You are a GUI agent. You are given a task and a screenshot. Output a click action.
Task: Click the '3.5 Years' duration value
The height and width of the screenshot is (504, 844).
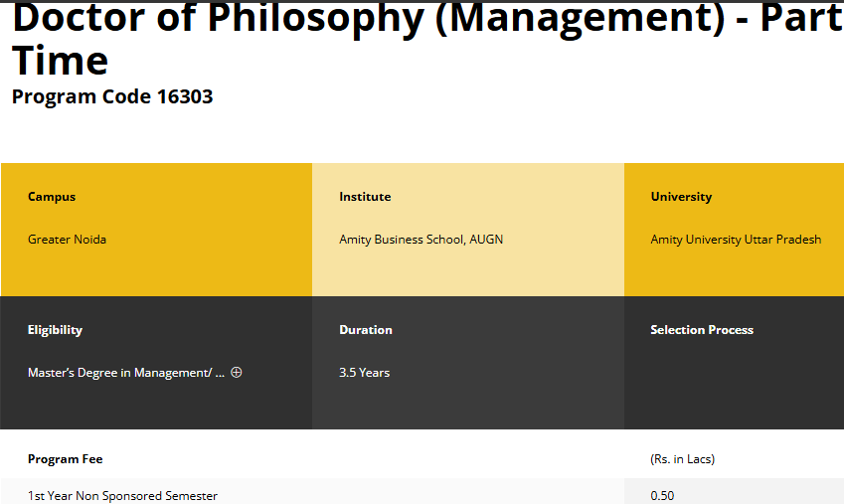(x=365, y=373)
